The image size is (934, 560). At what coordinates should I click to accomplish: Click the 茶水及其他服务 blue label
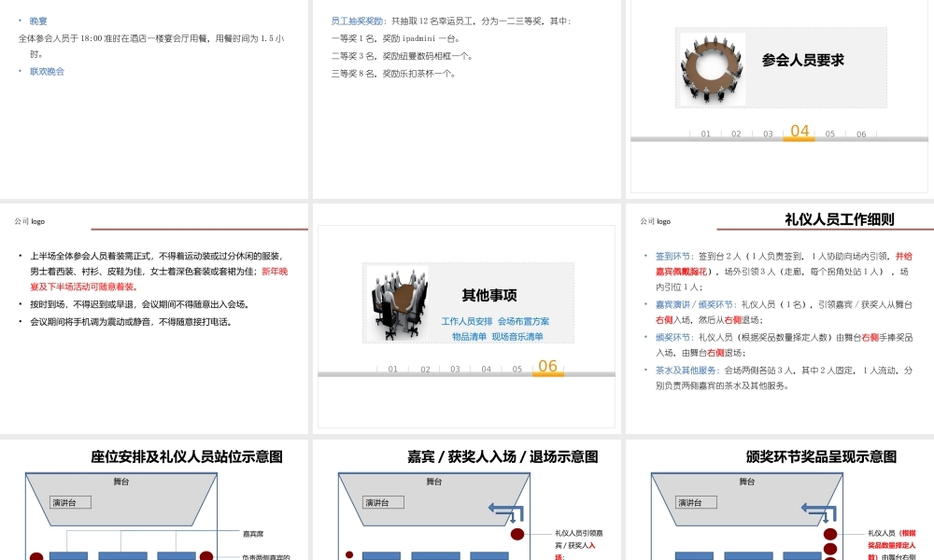[686, 371]
